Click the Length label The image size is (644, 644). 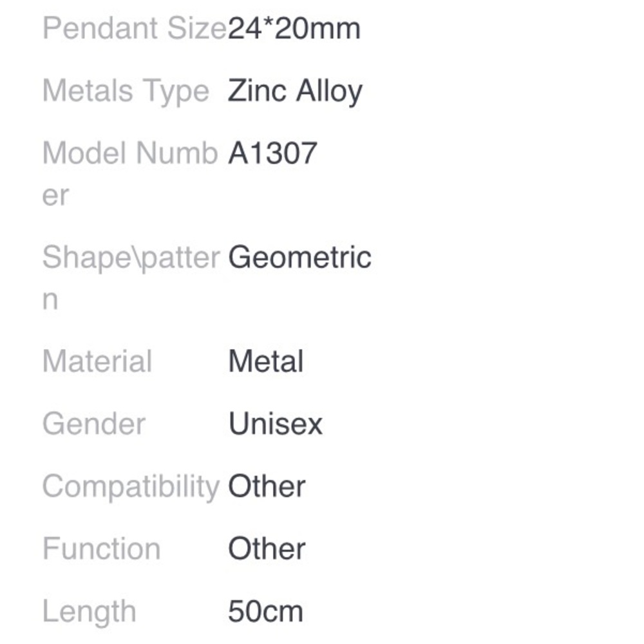pyautogui.click(x=90, y=611)
